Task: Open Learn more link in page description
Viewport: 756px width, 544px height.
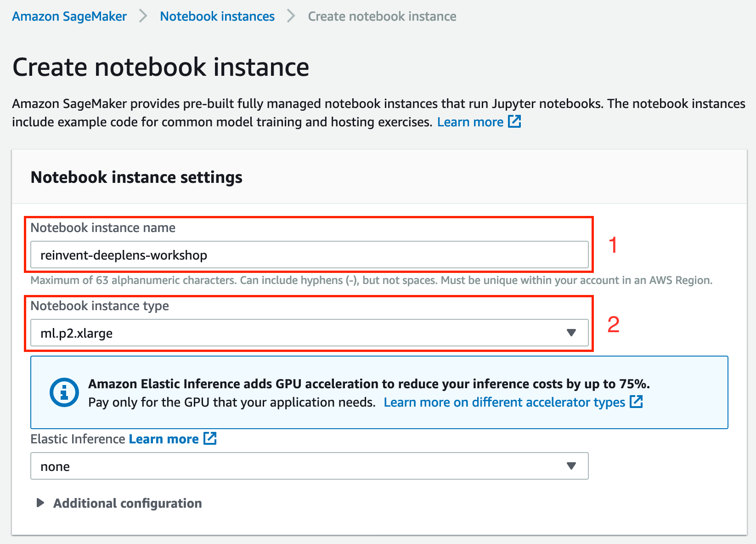Action: (470, 122)
